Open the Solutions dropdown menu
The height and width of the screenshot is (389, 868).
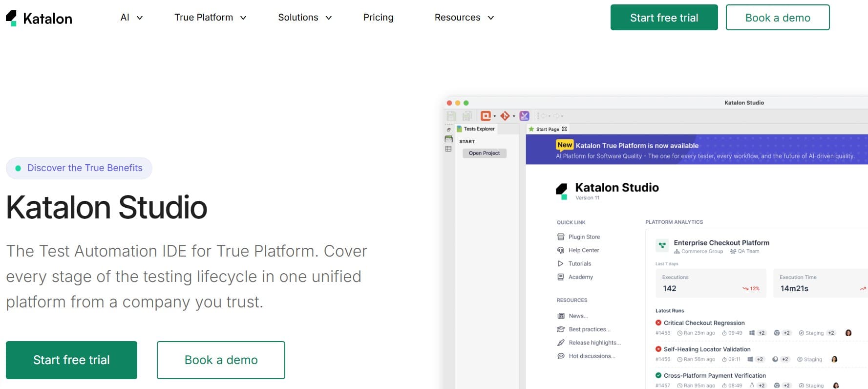click(x=305, y=18)
